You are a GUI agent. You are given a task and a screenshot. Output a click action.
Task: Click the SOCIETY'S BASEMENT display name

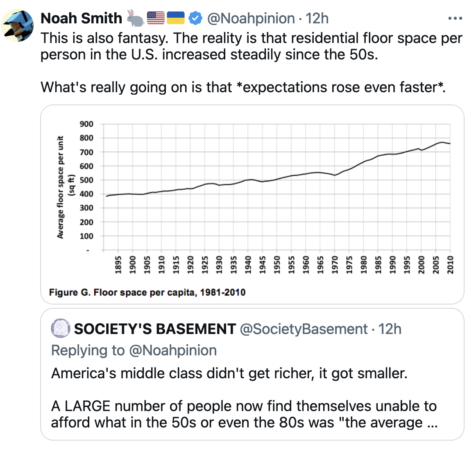tap(155, 329)
